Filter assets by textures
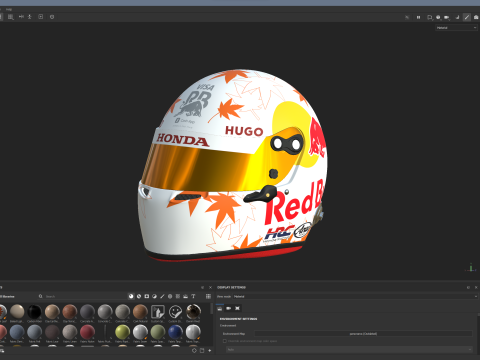The width and height of the screenshot is (480, 360). tap(178, 296)
